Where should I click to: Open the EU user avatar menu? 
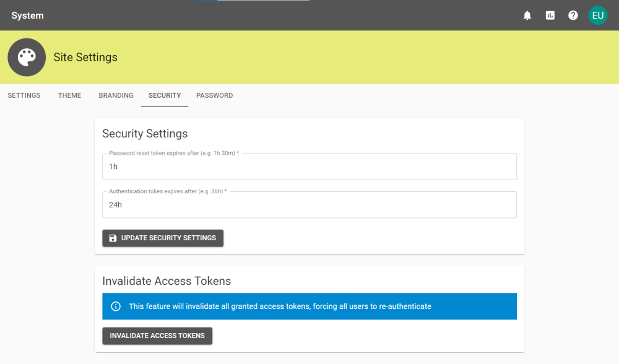(598, 15)
